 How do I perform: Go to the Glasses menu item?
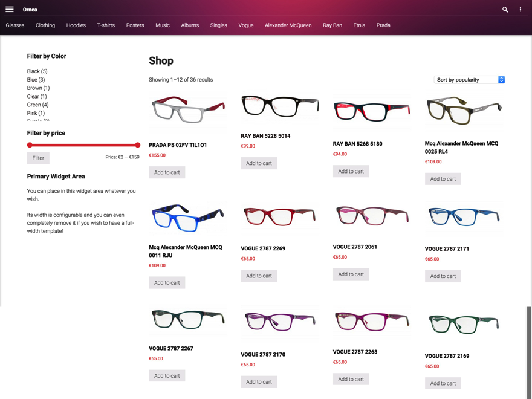click(x=15, y=25)
